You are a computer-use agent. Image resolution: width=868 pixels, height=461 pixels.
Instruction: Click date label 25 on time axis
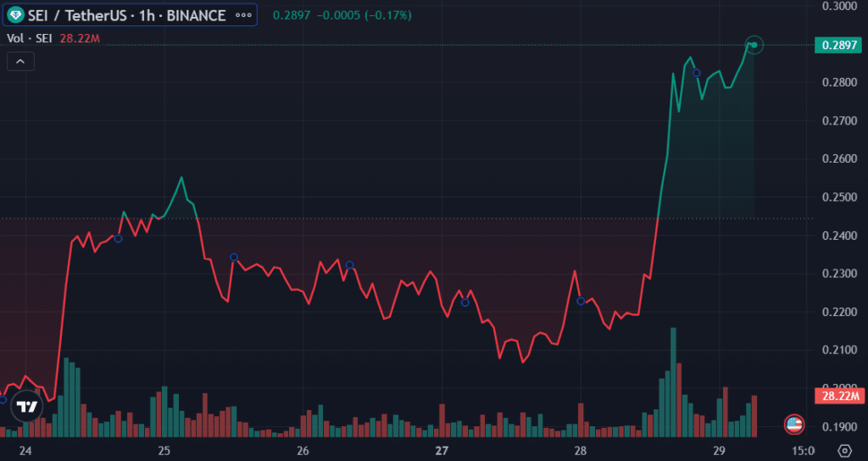click(x=164, y=451)
